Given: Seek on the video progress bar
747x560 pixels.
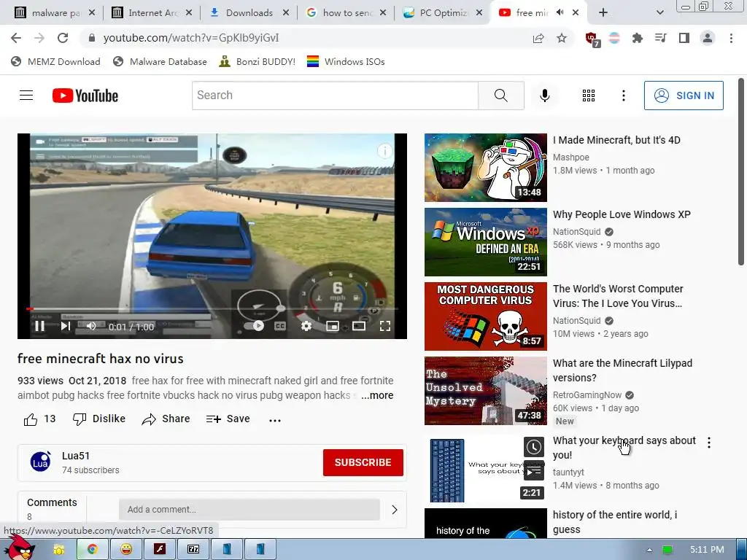Looking at the screenshot, I should click(212, 309).
